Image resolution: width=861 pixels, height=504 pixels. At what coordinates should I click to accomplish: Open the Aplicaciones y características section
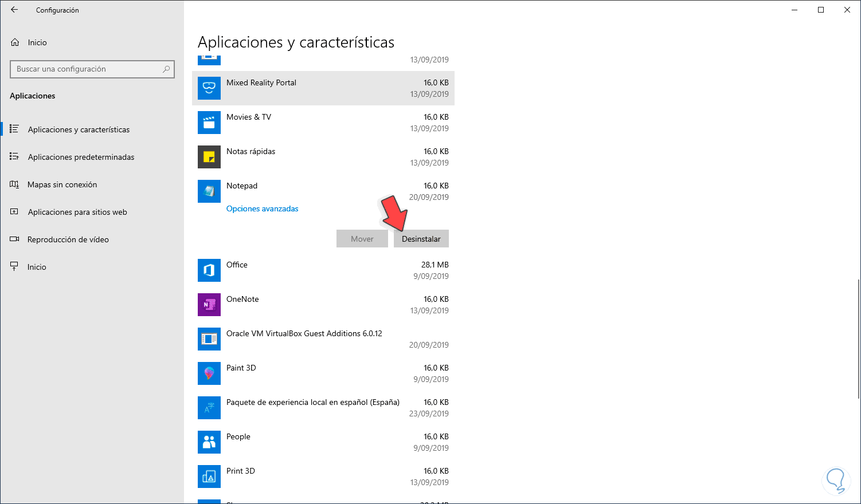[x=92, y=129]
